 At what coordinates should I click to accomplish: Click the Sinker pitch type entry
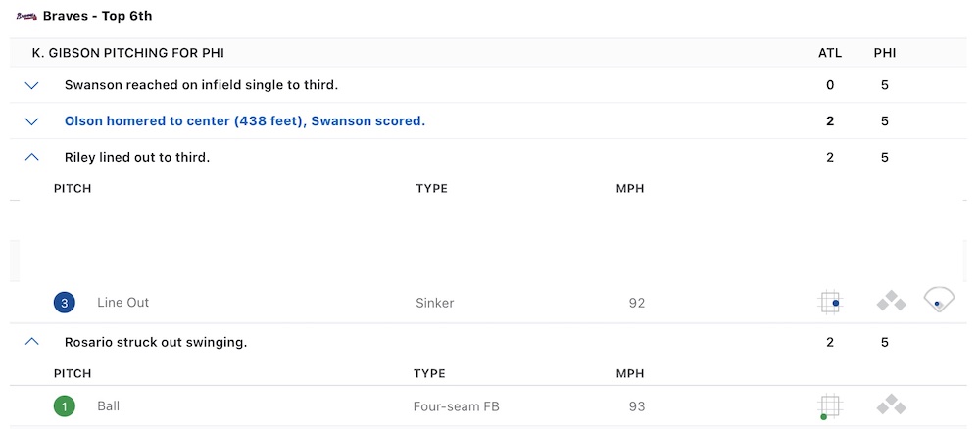(434, 303)
